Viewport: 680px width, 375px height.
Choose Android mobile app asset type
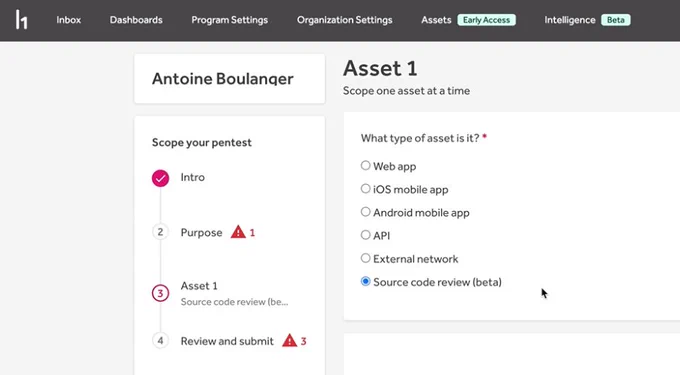(366, 212)
